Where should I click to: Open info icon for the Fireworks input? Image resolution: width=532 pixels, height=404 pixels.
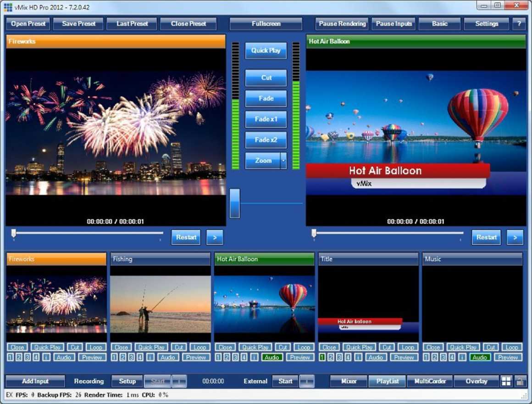pos(46,357)
